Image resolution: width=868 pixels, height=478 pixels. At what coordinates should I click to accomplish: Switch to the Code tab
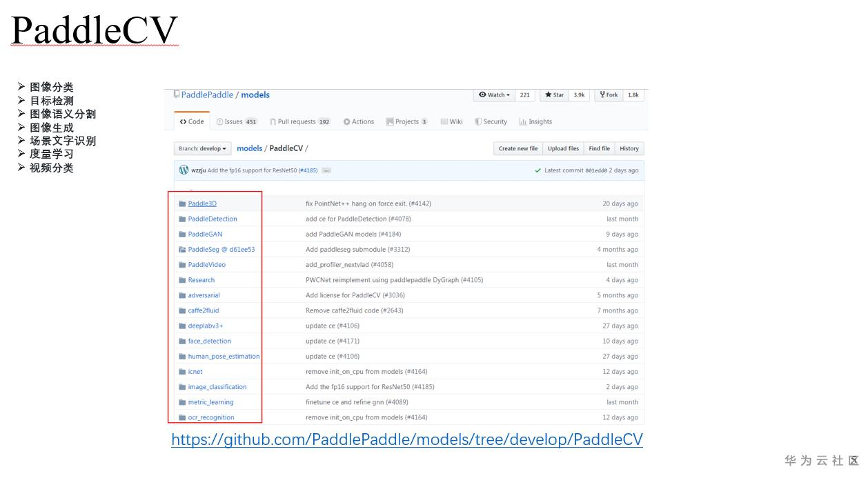tap(192, 122)
